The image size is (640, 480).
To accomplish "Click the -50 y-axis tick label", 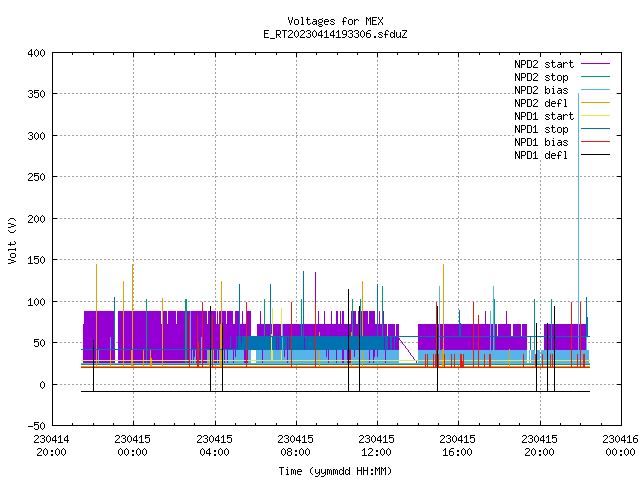I will 36,426.
